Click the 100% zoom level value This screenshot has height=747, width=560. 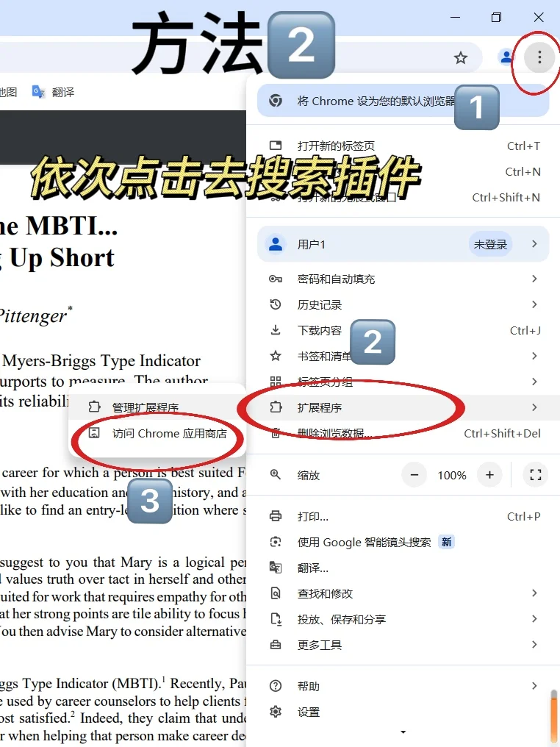452,475
